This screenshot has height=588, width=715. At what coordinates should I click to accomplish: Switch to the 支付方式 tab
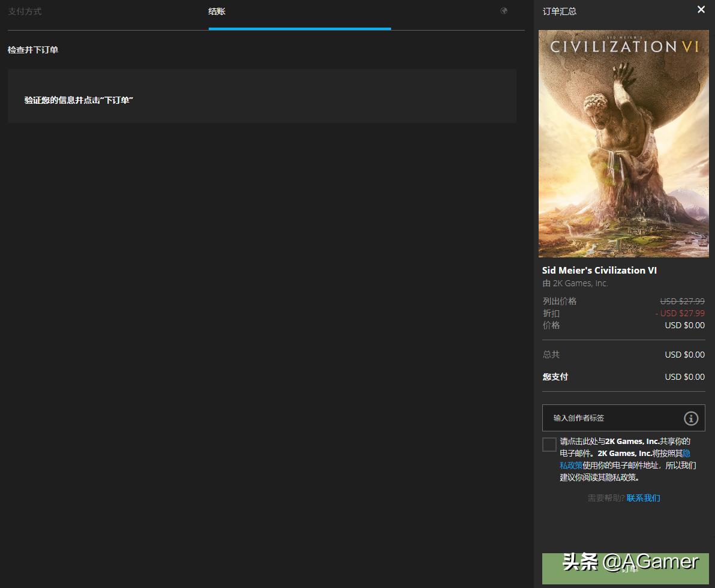click(25, 11)
